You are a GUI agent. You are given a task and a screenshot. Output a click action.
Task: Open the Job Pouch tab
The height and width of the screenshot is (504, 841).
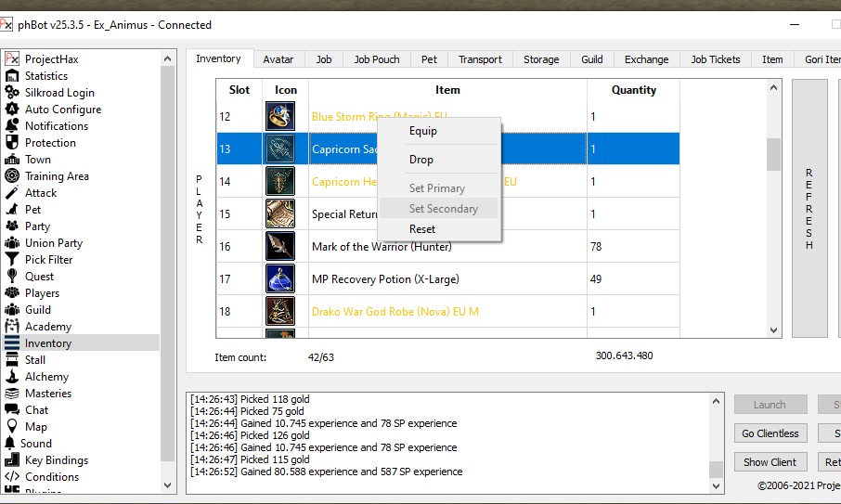click(377, 59)
